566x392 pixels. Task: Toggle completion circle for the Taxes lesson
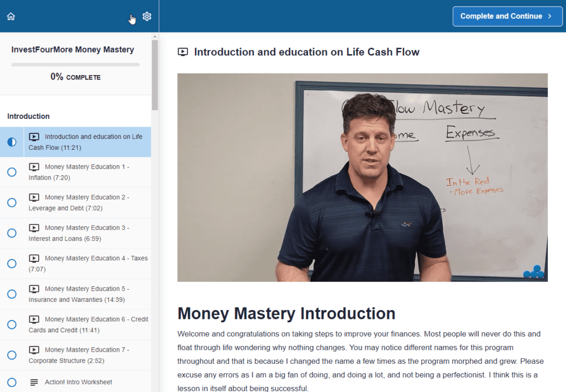pyautogui.click(x=12, y=264)
